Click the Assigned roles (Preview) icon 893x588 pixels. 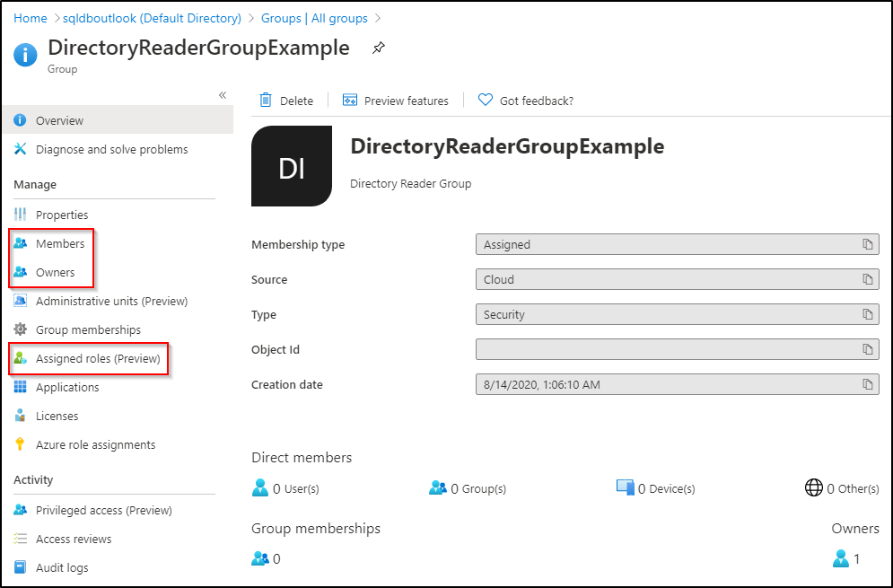point(20,358)
